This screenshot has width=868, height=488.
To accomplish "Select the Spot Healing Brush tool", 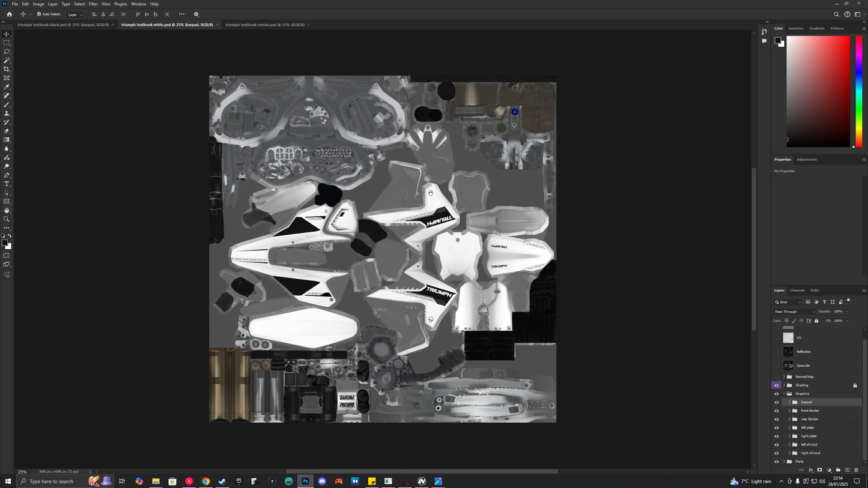I will click(7, 95).
